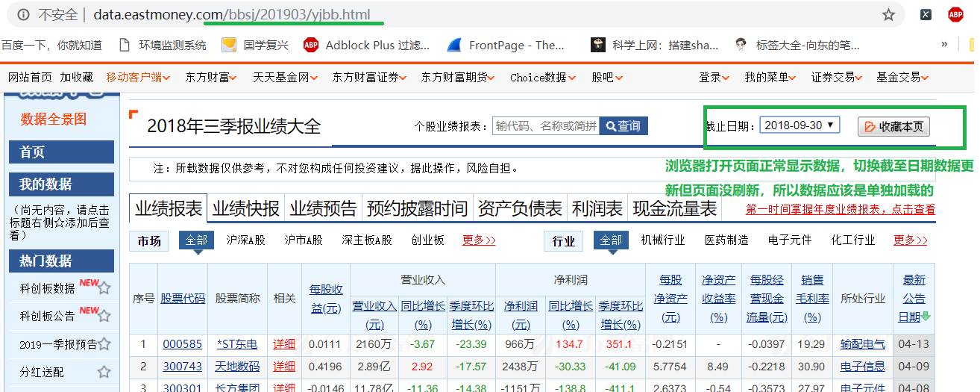Click 加收藏 in the top navigation

[77, 77]
